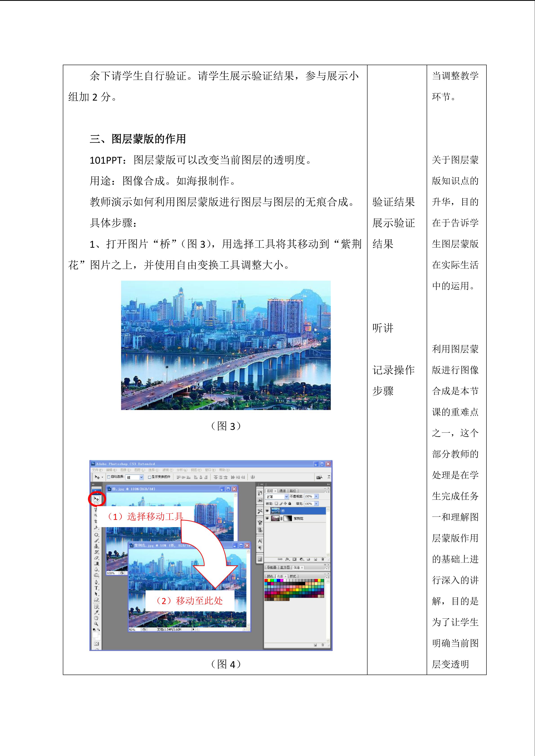
Task: Hide the 桥 layer eye icon
Action: pyautogui.click(x=267, y=511)
